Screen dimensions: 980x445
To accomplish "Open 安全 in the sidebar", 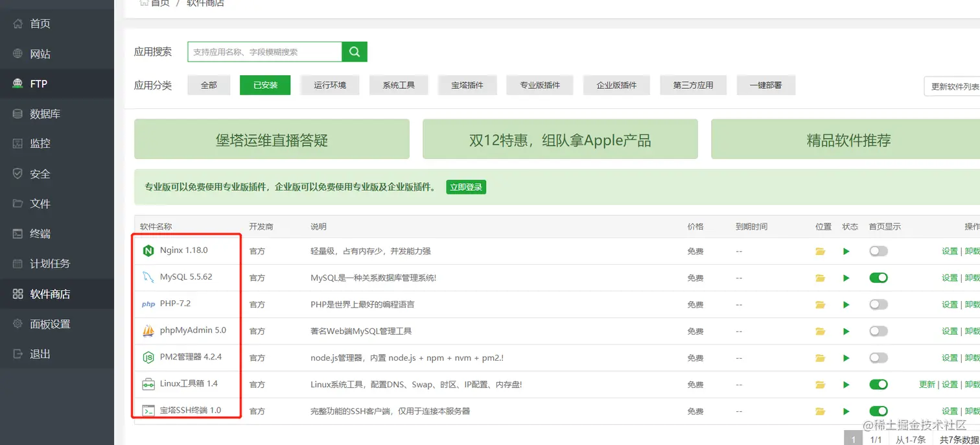I will coord(57,174).
